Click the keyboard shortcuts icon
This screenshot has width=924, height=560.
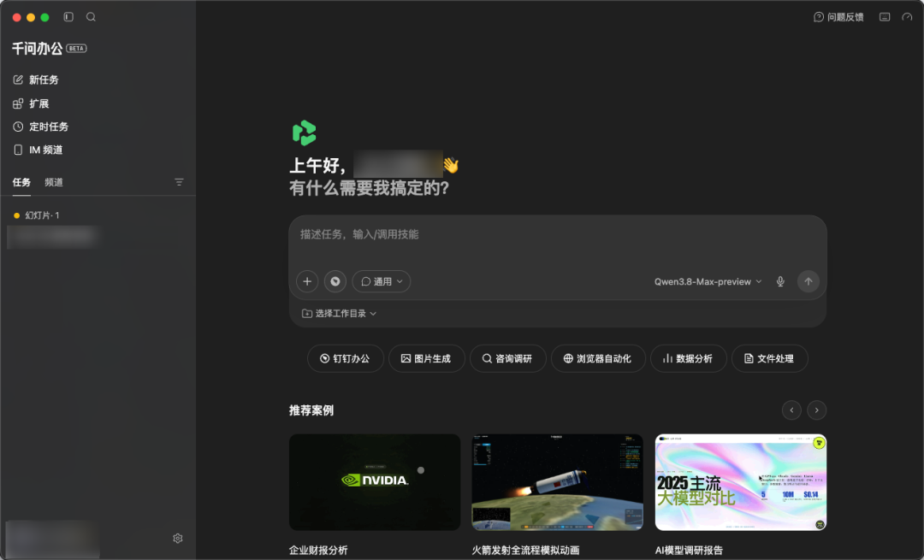885,17
